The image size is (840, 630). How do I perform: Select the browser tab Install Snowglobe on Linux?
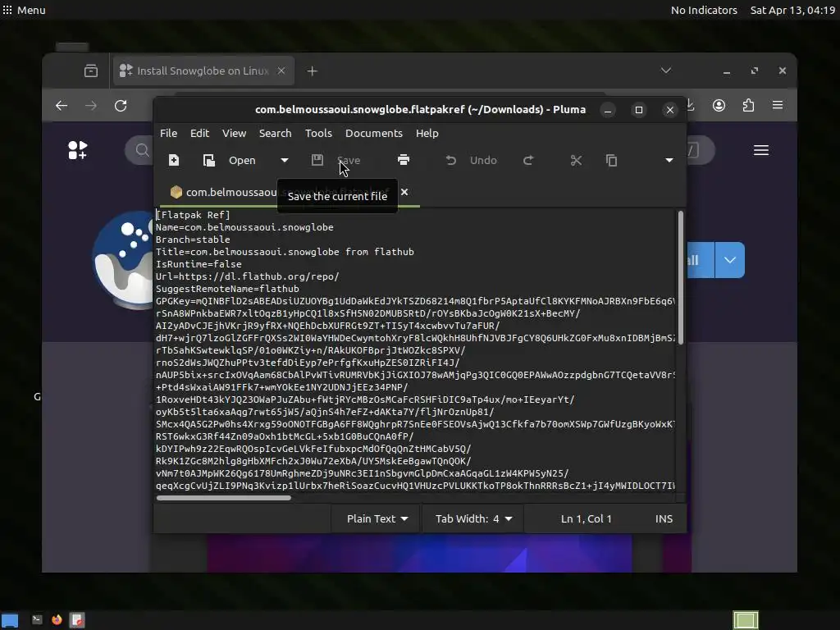coord(203,71)
